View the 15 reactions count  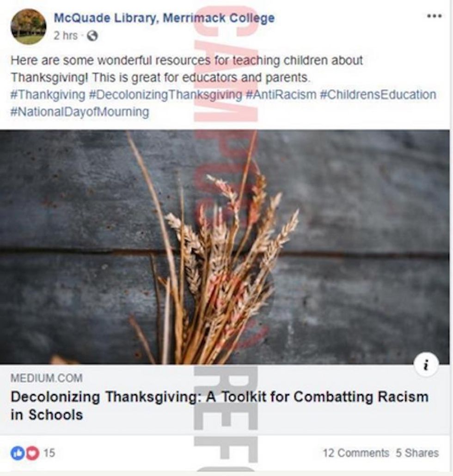[x=49, y=453]
